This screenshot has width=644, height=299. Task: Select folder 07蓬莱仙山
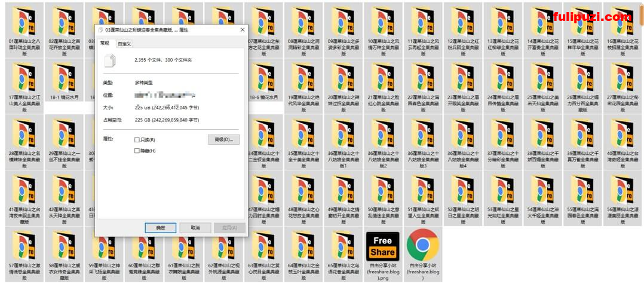coord(263,29)
